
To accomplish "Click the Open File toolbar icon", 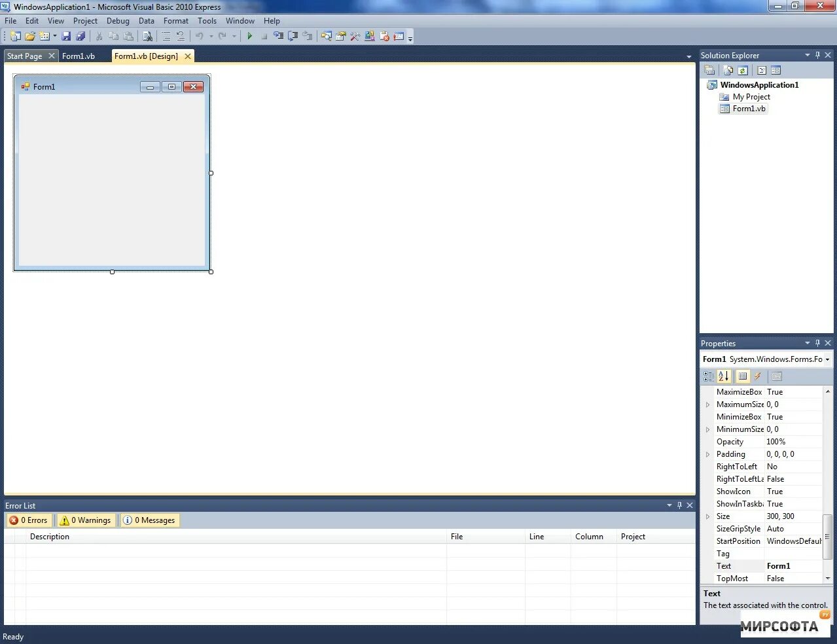I will pyautogui.click(x=30, y=36).
